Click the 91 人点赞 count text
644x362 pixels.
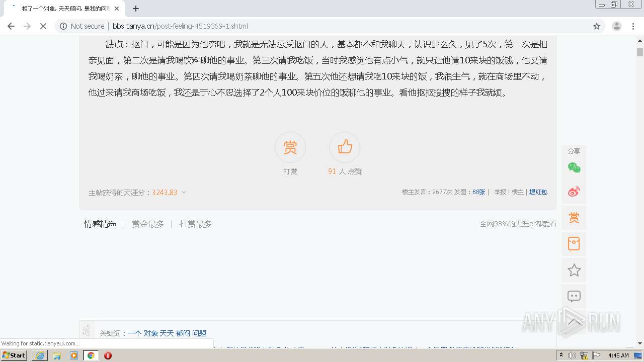pos(345,171)
